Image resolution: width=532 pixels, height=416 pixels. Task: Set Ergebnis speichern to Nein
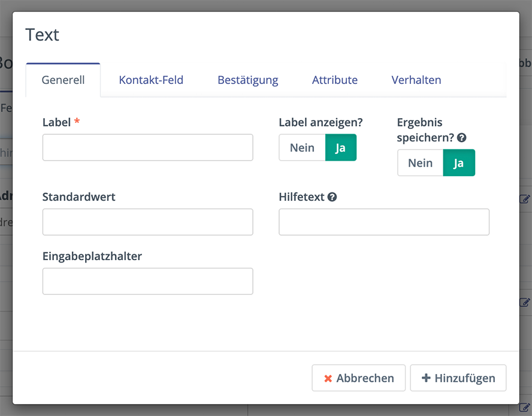tap(420, 162)
